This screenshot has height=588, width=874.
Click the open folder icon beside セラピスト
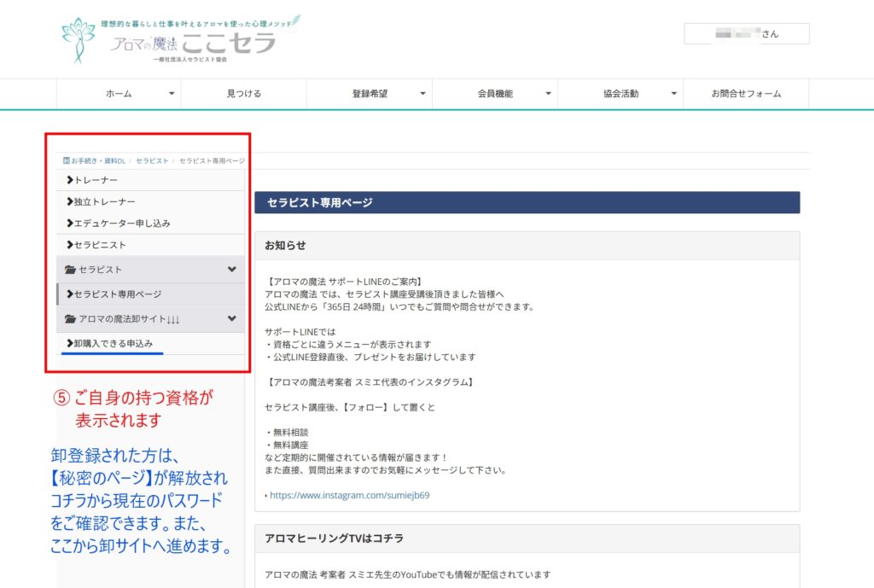coord(70,270)
